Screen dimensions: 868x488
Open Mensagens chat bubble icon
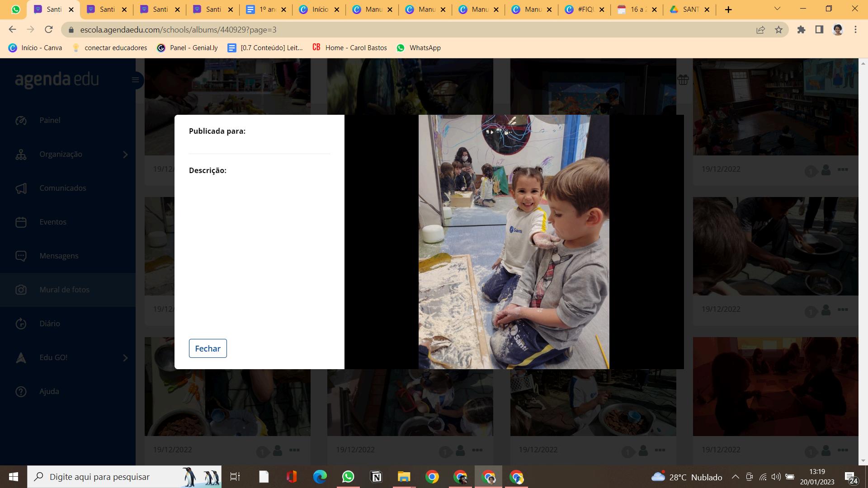point(21,256)
